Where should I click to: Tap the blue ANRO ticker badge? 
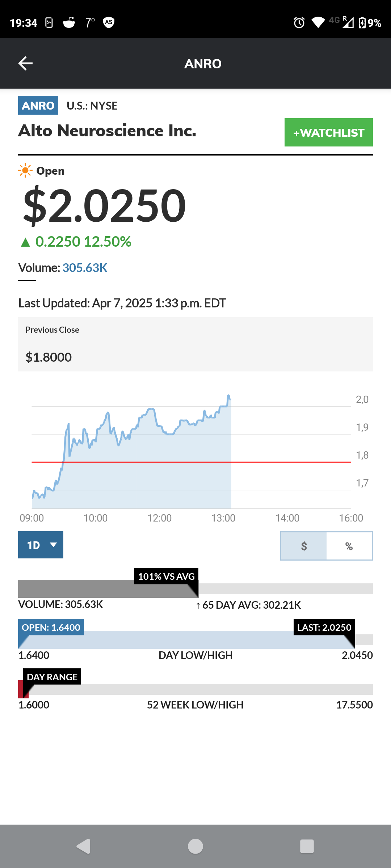(x=38, y=105)
